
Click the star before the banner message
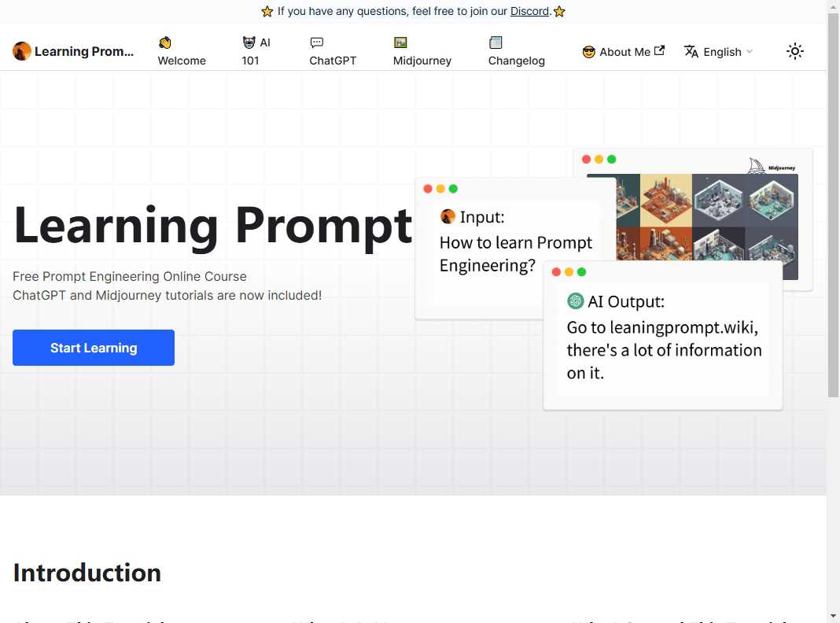pyautogui.click(x=267, y=11)
